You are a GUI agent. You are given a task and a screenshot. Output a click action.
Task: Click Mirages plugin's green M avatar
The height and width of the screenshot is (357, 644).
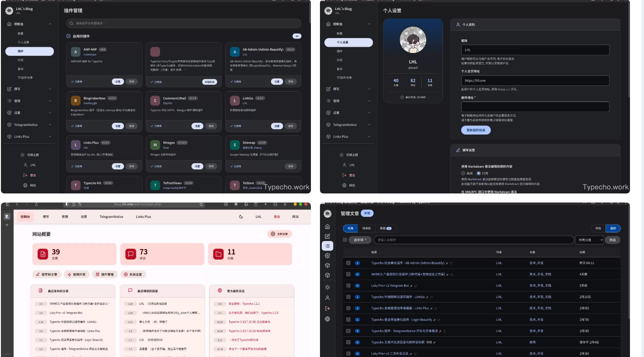pos(155,145)
